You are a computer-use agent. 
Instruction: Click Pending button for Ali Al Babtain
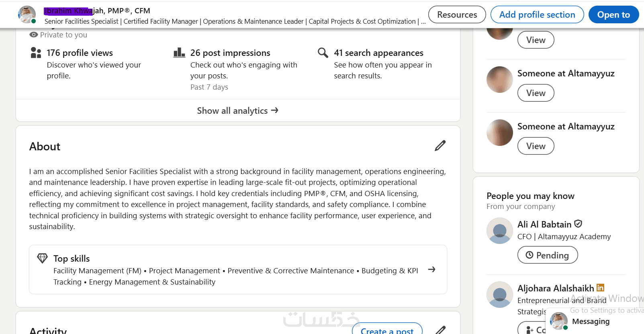[547, 255]
